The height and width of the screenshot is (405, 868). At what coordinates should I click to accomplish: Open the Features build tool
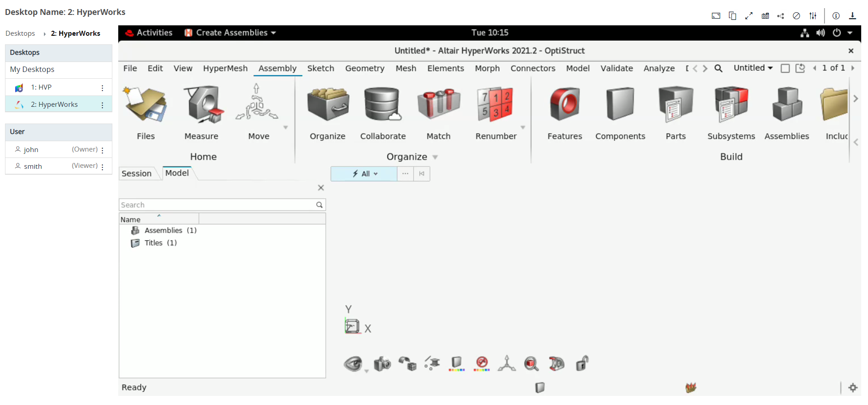tap(564, 104)
